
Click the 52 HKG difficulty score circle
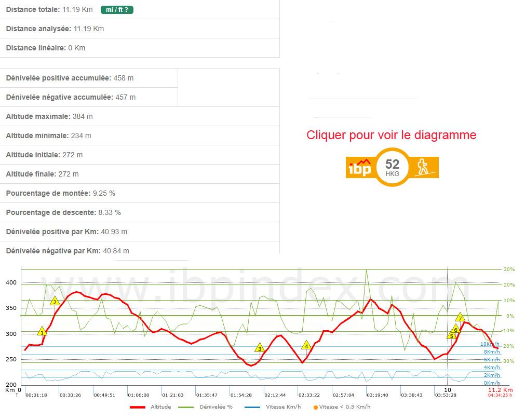pyautogui.click(x=393, y=167)
